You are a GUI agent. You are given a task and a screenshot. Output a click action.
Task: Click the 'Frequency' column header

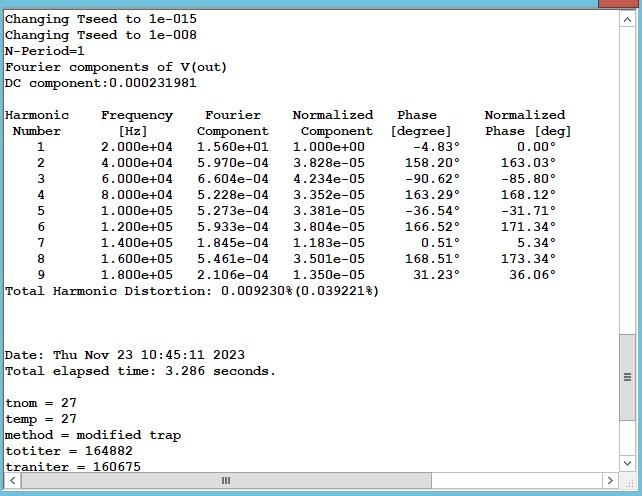(137, 116)
